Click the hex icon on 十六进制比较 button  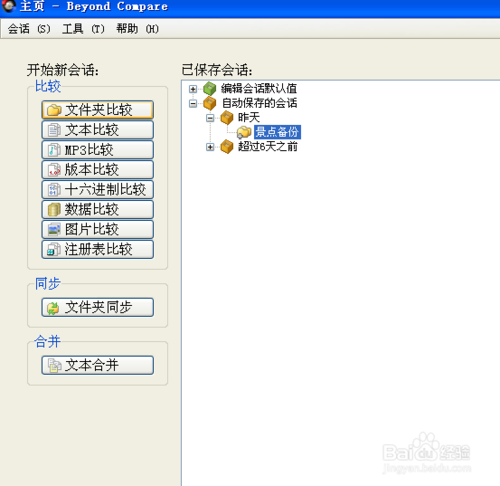[x=54, y=190]
